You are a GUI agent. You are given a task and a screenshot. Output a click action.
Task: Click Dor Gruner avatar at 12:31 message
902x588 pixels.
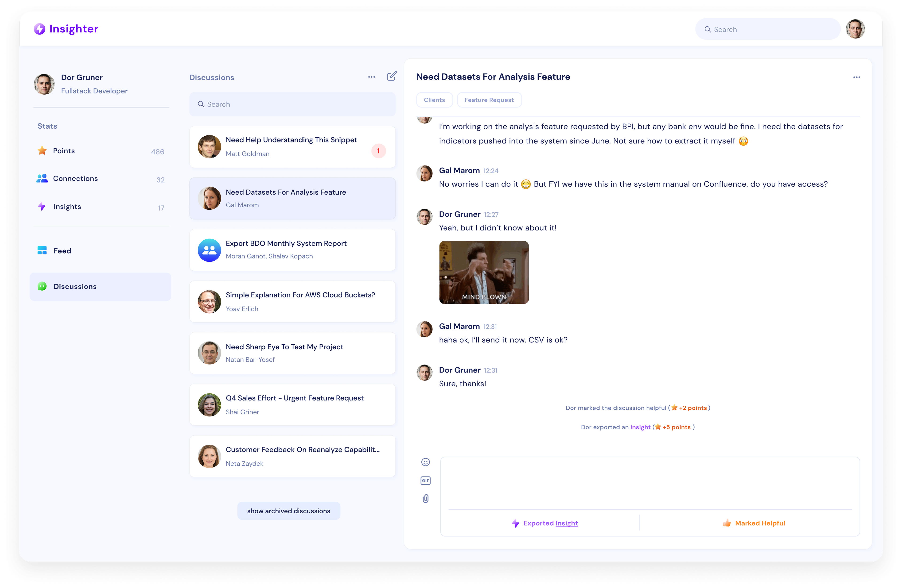(424, 373)
